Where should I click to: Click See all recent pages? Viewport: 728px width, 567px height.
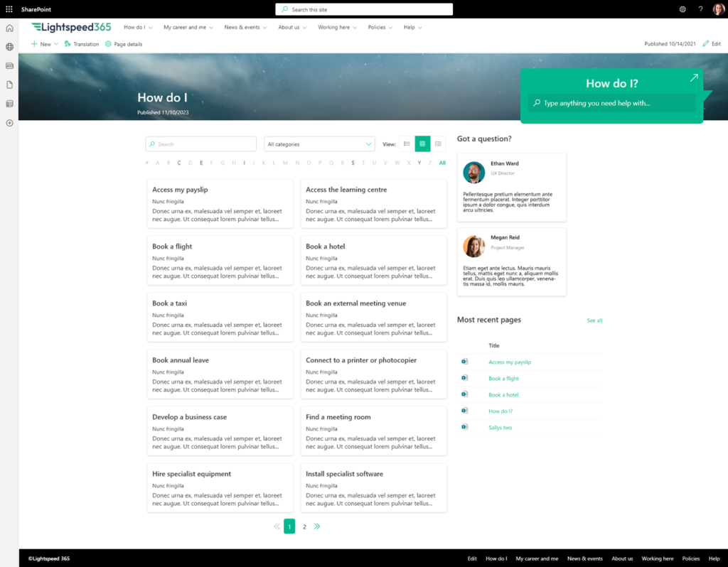[x=594, y=320]
